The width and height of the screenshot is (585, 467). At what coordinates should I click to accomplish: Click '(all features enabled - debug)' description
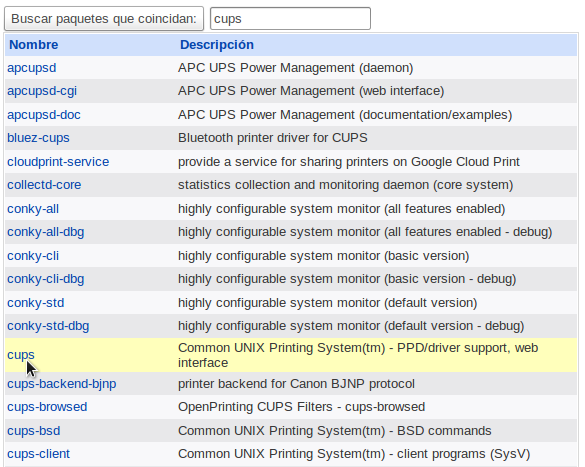pos(365,232)
